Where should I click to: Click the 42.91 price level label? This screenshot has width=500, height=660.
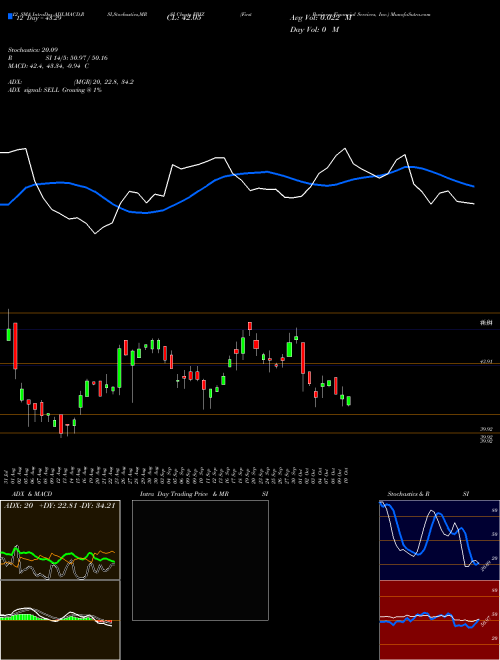pyautogui.click(x=486, y=362)
